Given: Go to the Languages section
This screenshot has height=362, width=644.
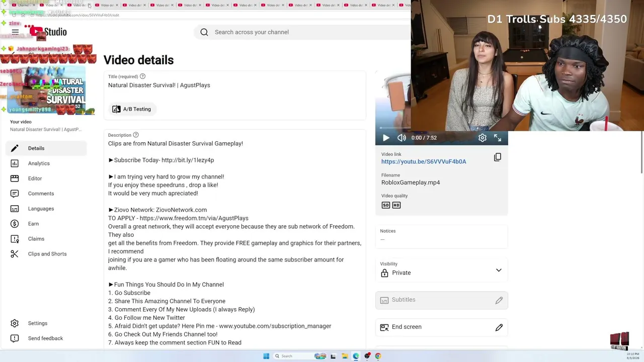Looking at the screenshot, I should click(41, 209).
